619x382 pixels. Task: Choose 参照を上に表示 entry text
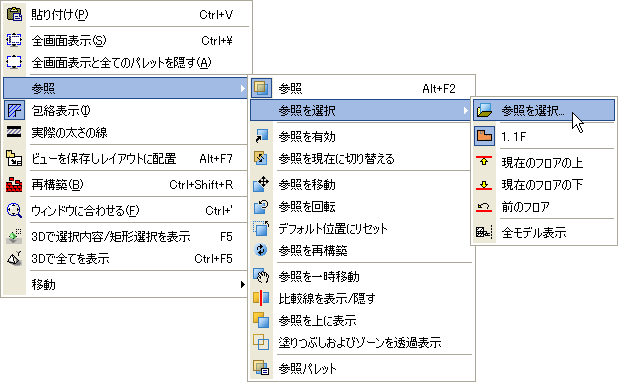(x=317, y=320)
